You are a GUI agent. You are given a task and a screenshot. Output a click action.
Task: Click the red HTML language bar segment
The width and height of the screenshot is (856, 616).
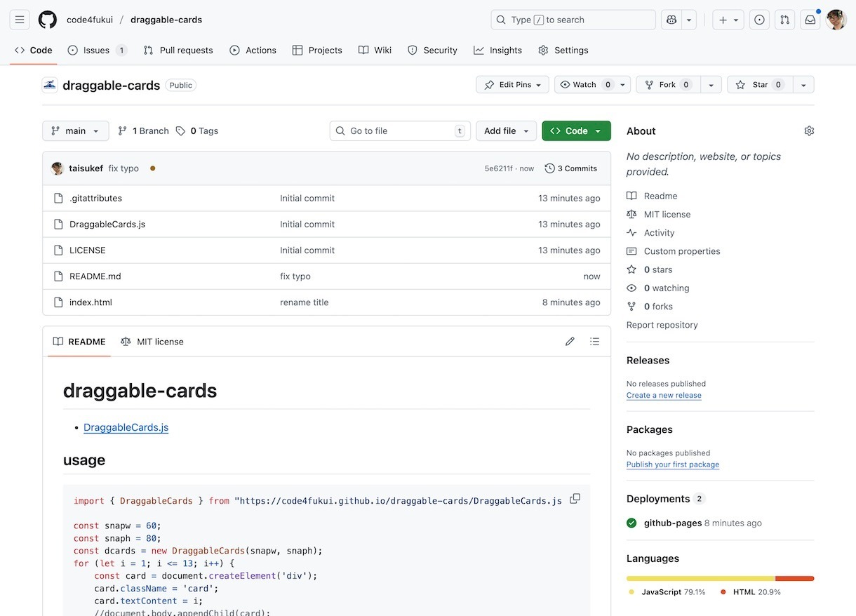[795, 578]
